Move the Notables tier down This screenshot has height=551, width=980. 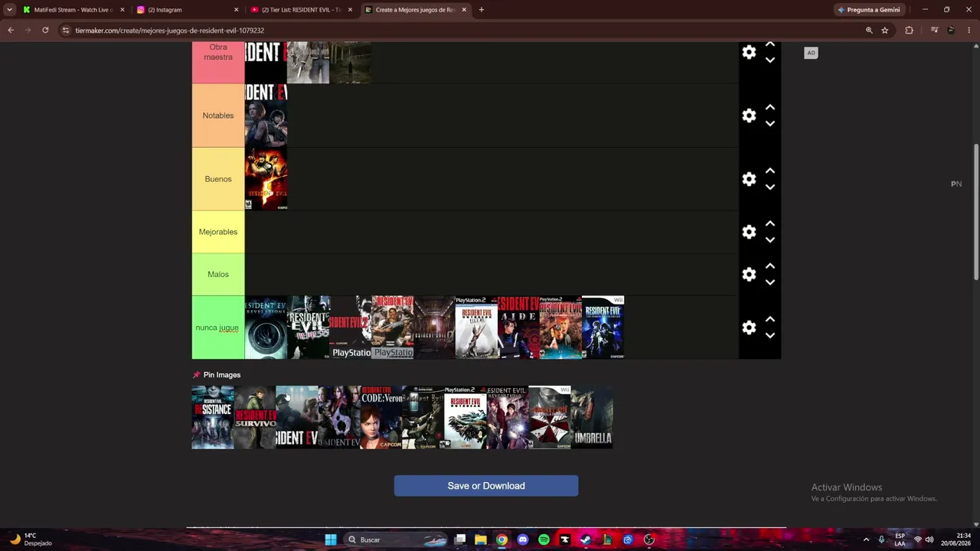(x=770, y=123)
